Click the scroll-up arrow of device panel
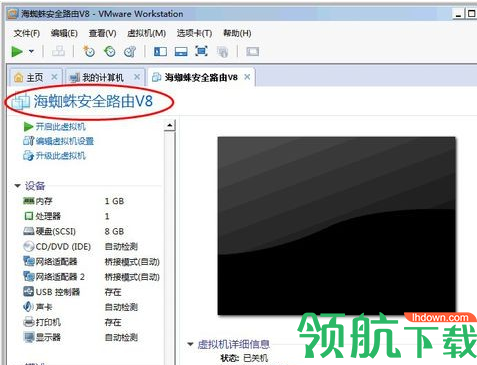 click(x=170, y=125)
